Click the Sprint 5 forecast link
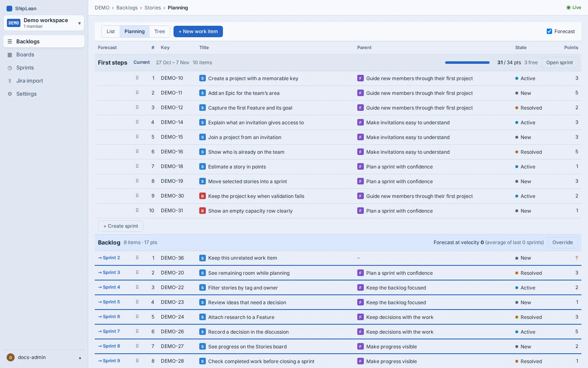The image size is (588, 368). pyautogui.click(x=109, y=302)
